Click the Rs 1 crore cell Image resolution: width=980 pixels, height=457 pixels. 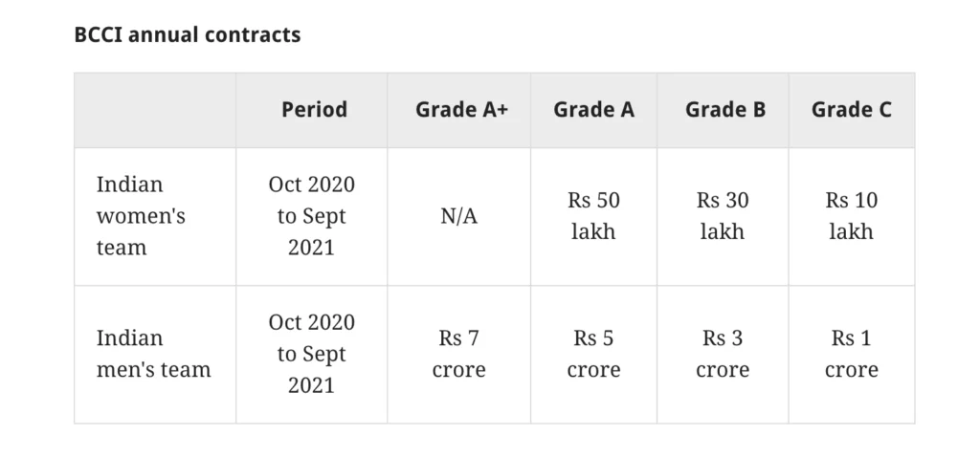[x=851, y=354]
